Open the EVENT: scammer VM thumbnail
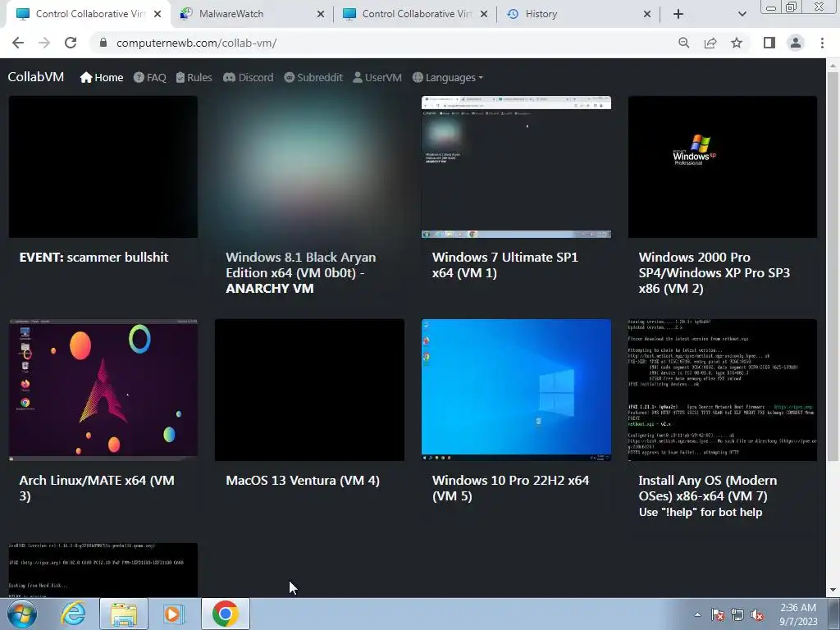The width and height of the screenshot is (840, 630). coord(103,167)
